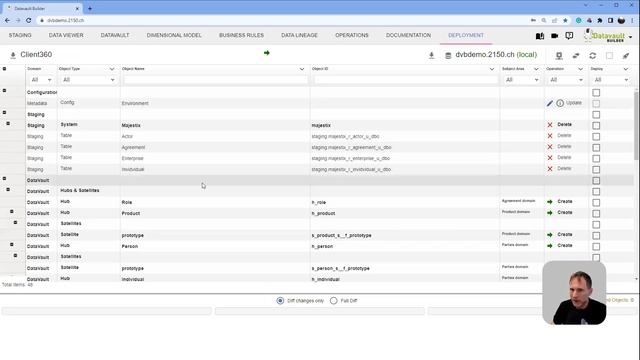Reload the browser page
The width and height of the screenshot is (640, 360).
click(x=29, y=20)
